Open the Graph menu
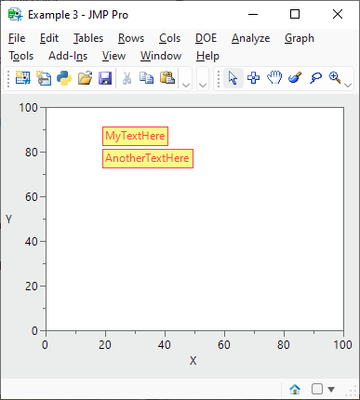Viewport: 360px width, 400px height. click(x=299, y=38)
